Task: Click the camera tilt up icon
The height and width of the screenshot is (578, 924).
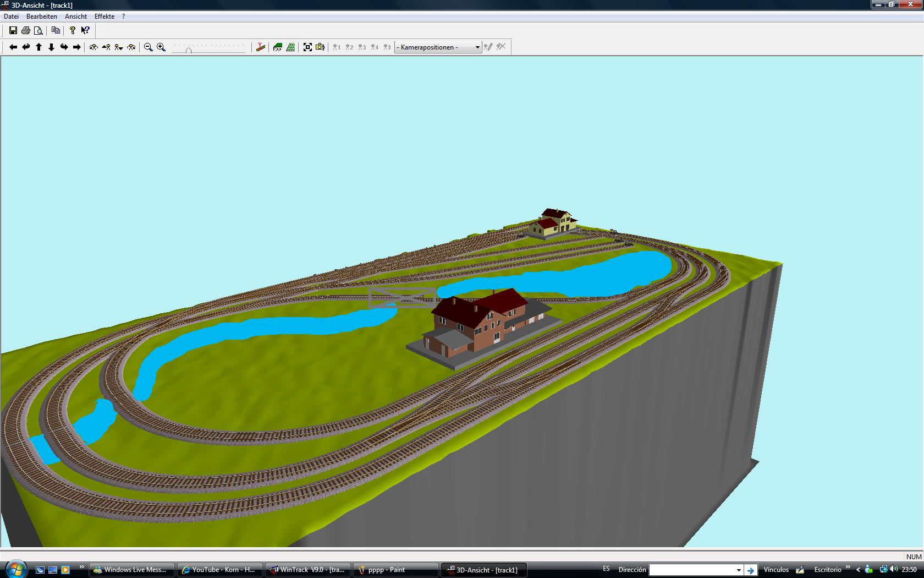Action: pyautogui.click(x=106, y=47)
